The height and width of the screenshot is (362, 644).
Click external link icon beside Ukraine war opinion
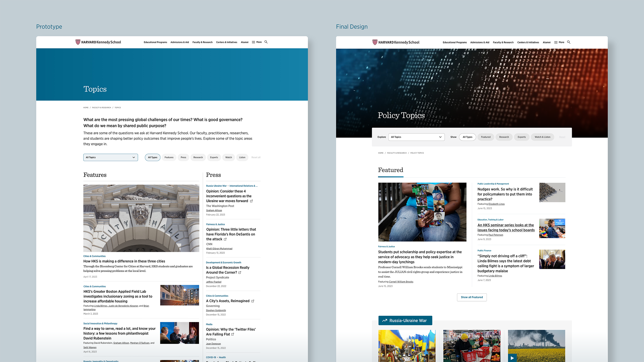(251, 201)
